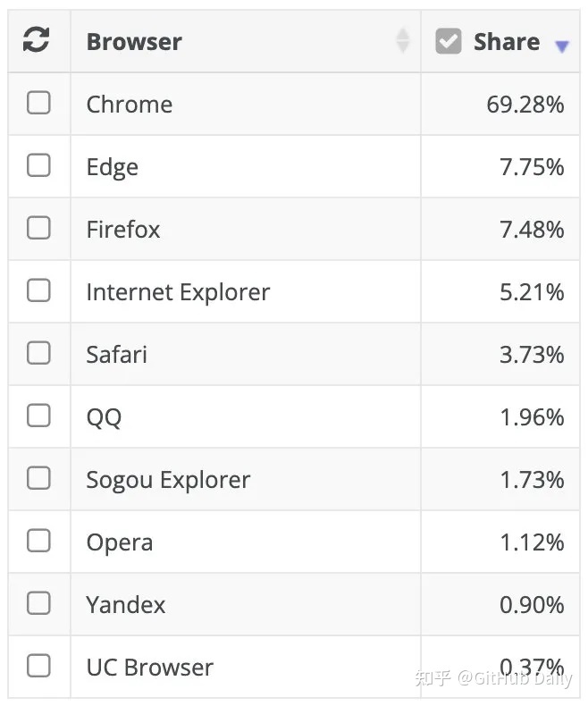The height and width of the screenshot is (706, 588).
Task: Click the Browser column header
Action: tap(134, 42)
